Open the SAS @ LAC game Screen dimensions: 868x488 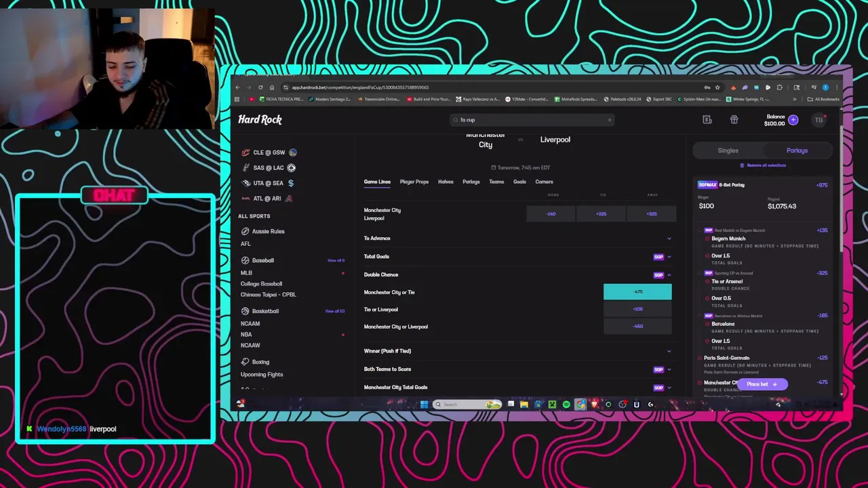pyautogui.click(x=269, y=167)
